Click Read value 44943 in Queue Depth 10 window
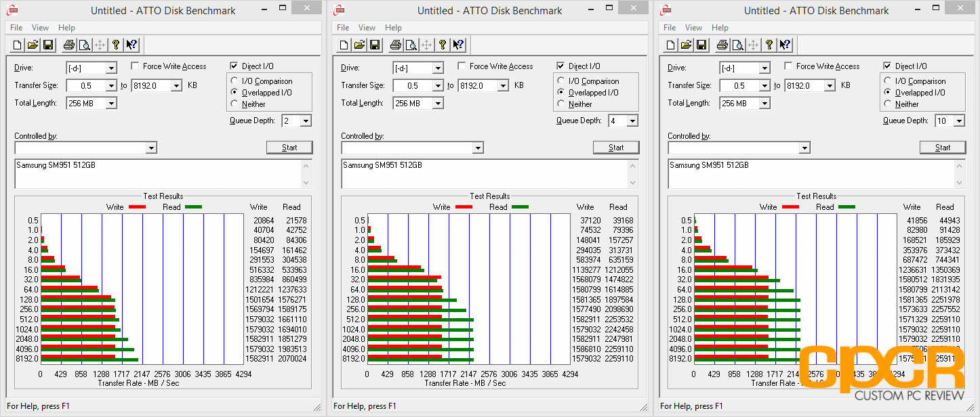The image size is (980, 417). coord(947,221)
